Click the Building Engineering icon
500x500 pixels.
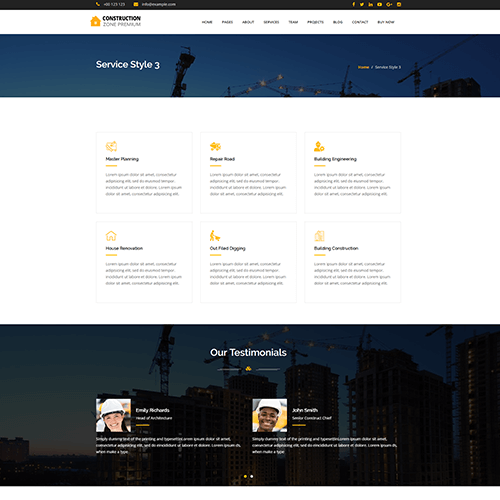click(319, 146)
